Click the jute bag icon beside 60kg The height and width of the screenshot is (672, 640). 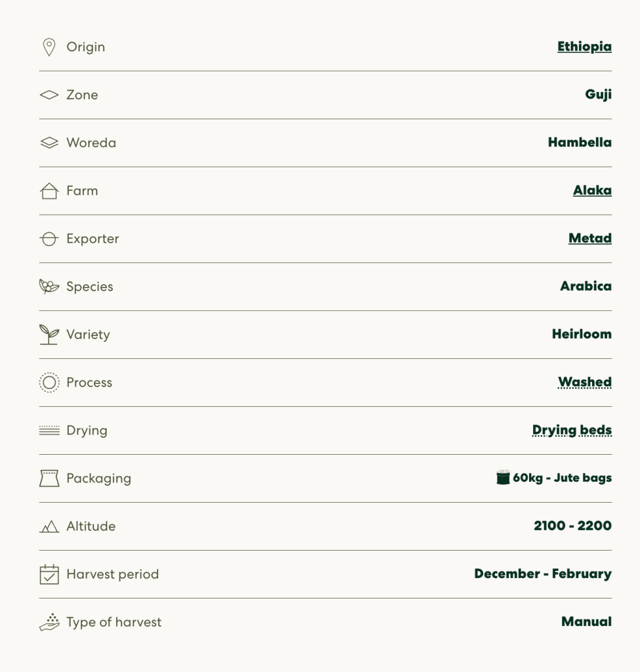[x=503, y=477]
